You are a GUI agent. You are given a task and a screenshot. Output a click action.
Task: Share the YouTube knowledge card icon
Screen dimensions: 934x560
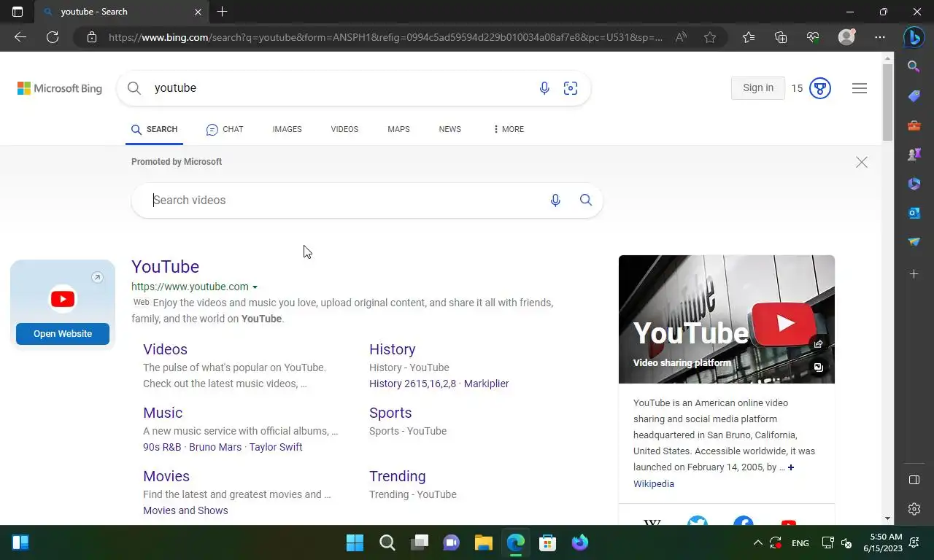pyautogui.click(x=818, y=344)
